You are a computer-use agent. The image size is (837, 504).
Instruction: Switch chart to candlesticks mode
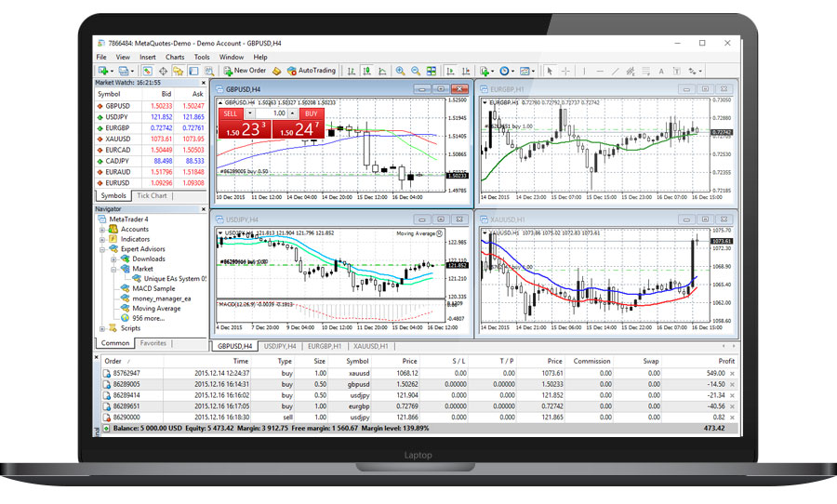point(366,71)
